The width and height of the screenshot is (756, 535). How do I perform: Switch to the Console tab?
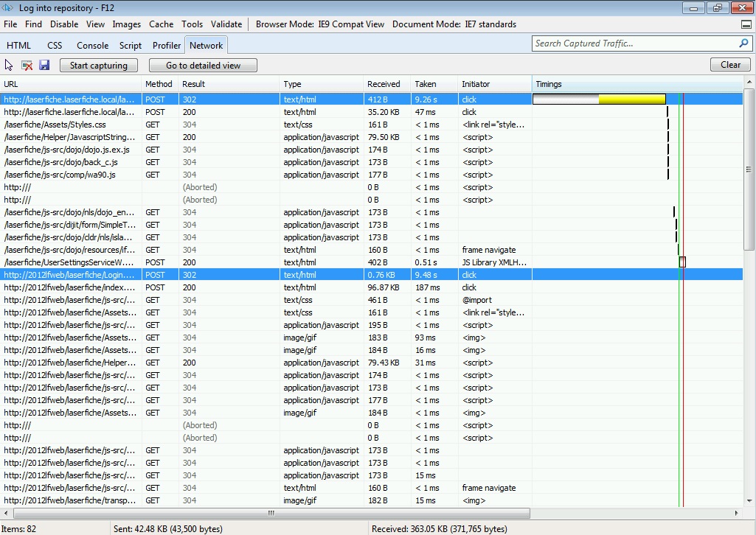coord(92,46)
